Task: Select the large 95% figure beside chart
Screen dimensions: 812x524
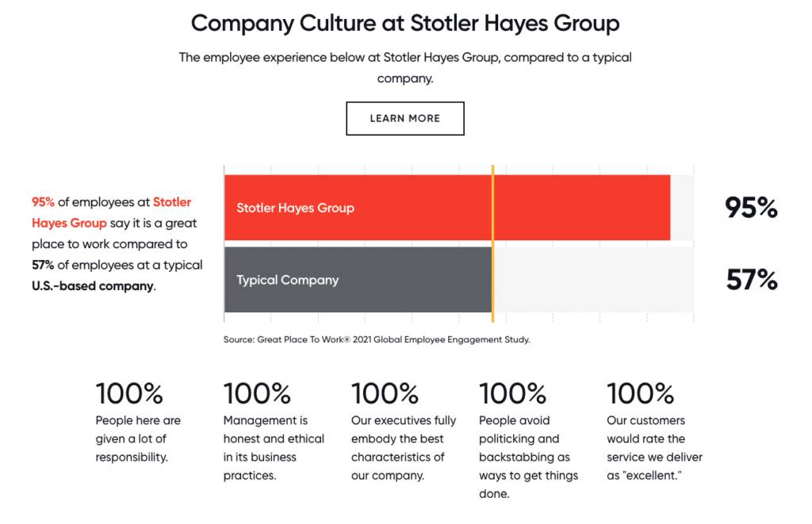Action: [x=751, y=208]
